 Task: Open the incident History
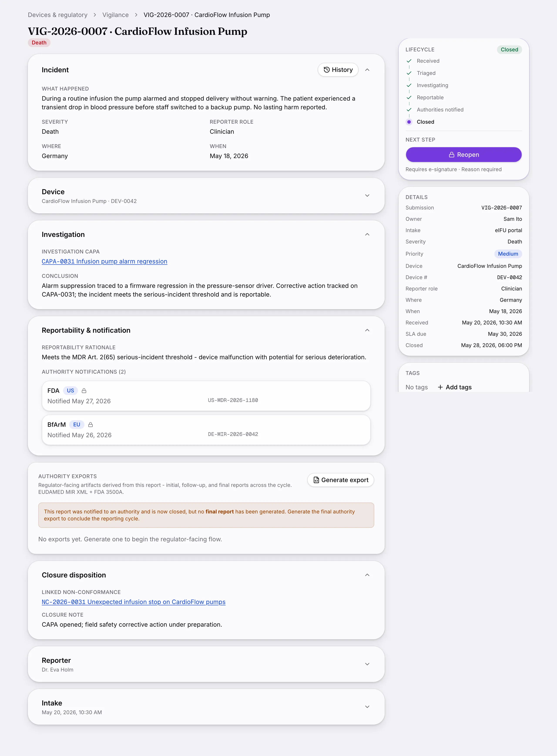click(338, 70)
